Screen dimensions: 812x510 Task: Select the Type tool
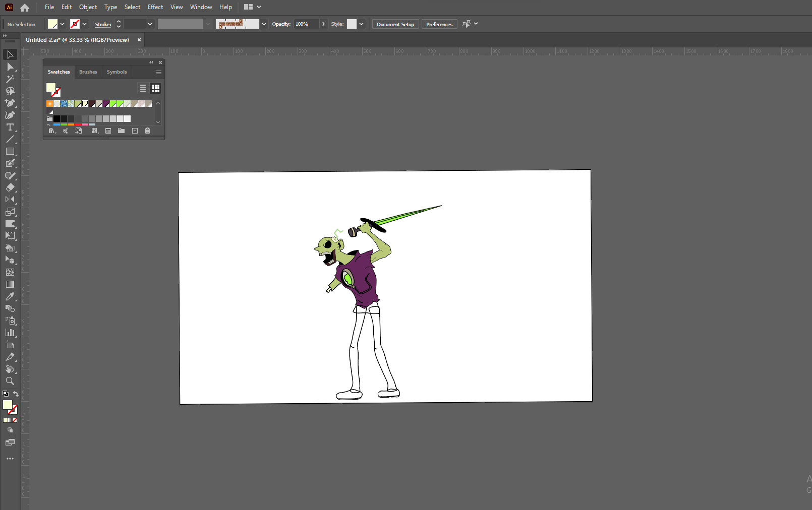(10, 127)
